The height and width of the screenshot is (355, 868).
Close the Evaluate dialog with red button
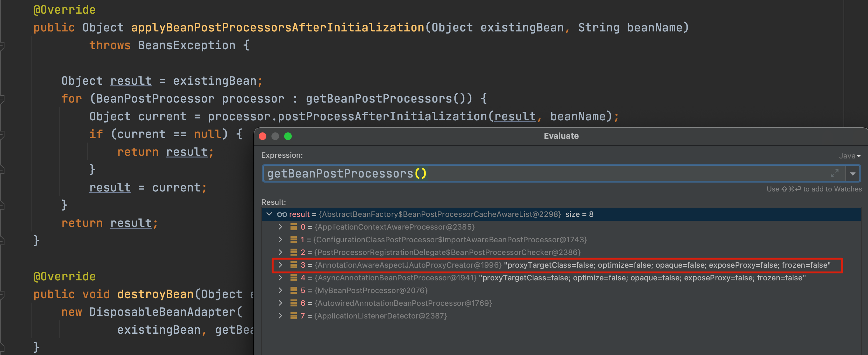pyautogui.click(x=263, y=136)
